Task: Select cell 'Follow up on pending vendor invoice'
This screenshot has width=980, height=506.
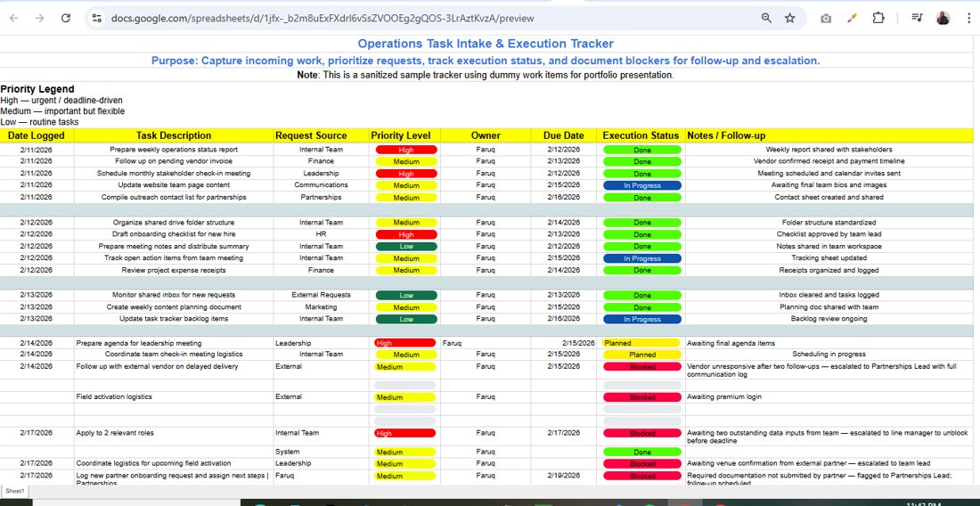Action: 174,161
